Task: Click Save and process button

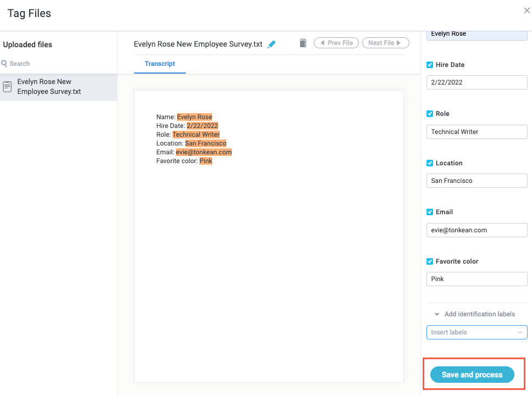Action: [x=472, y=375]
